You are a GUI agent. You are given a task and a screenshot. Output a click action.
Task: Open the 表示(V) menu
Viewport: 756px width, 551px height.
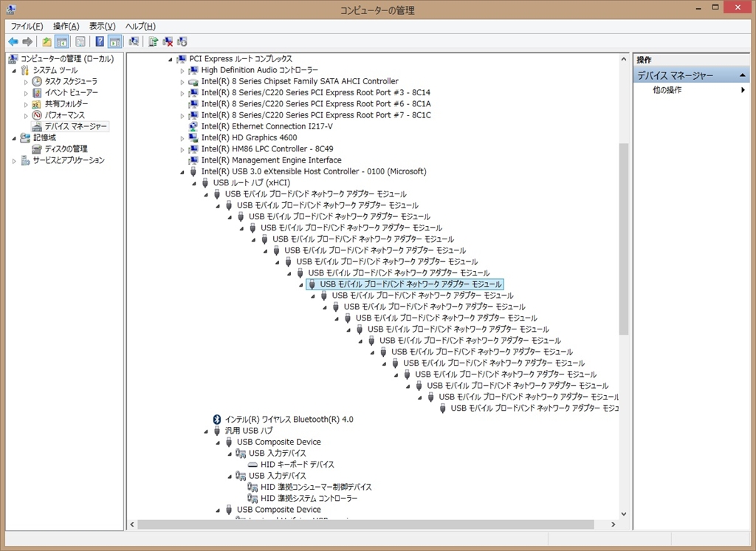coord(102,26)
